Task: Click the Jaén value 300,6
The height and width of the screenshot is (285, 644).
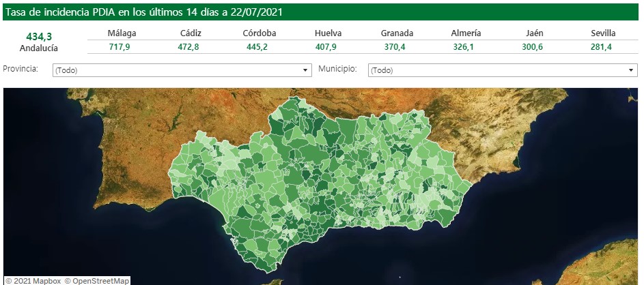Action: tap(532, 47)
